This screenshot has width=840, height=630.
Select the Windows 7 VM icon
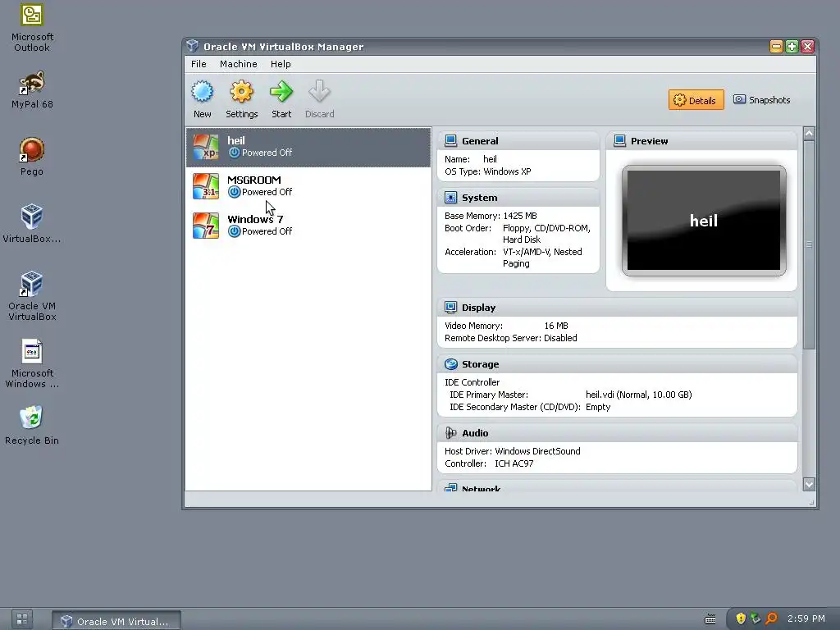point(206,225)
